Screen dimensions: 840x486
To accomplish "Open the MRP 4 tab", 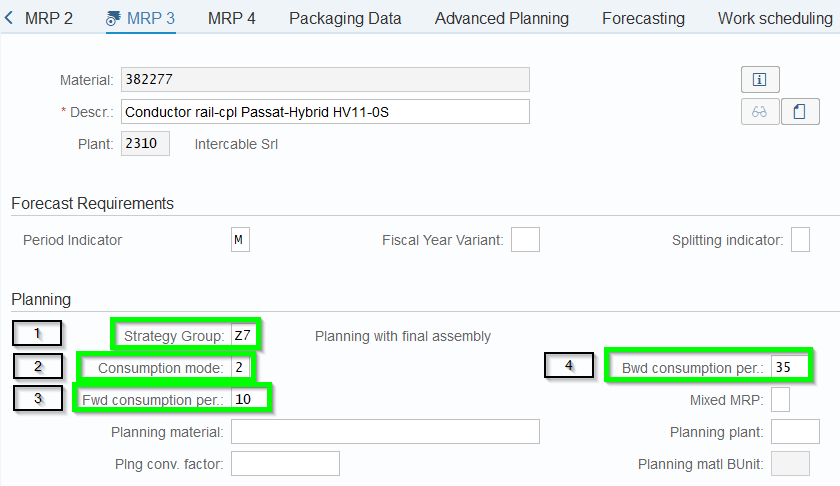I will (x=232, y=18).
